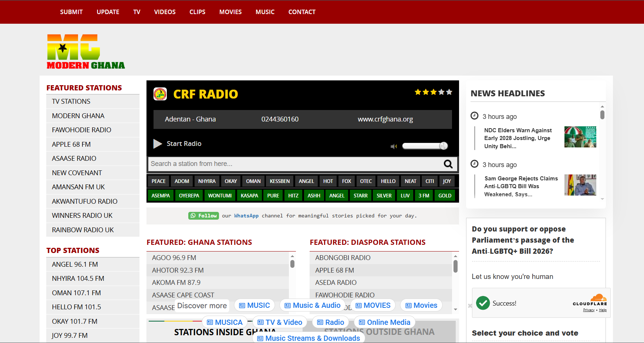Viewport: 644px width, 343px height.
Task: Open ASAASE RADIO in featured stations
Action: coord(93,159)
